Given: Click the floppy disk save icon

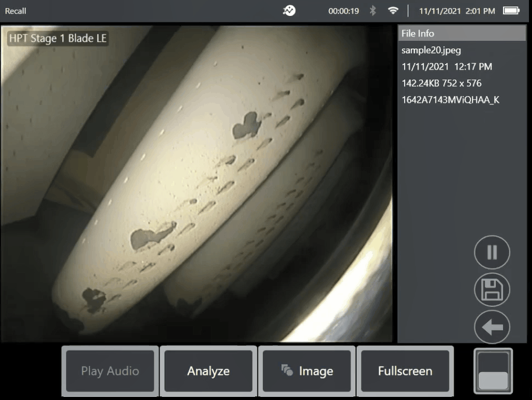Looking at the screenshot, I should (x=492, y=289).
